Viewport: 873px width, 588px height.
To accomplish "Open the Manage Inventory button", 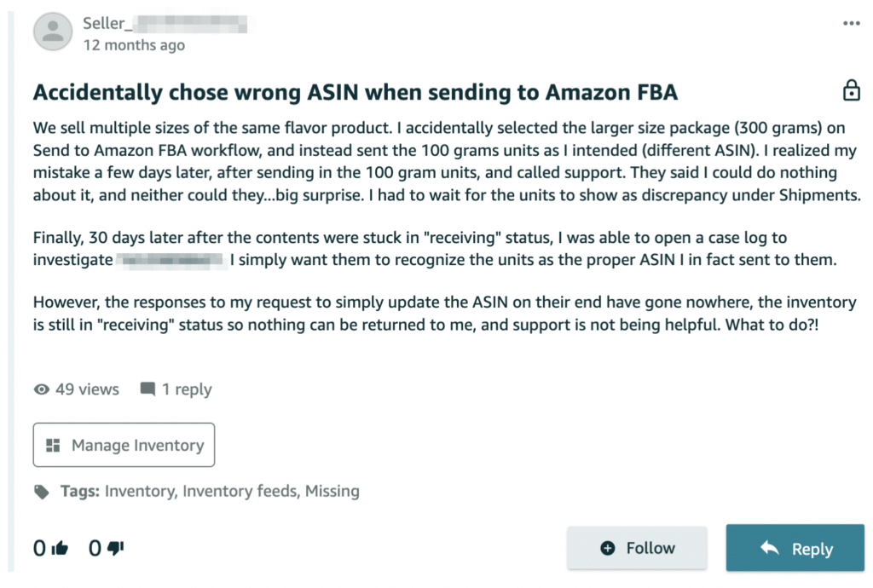I will point(124,445).
